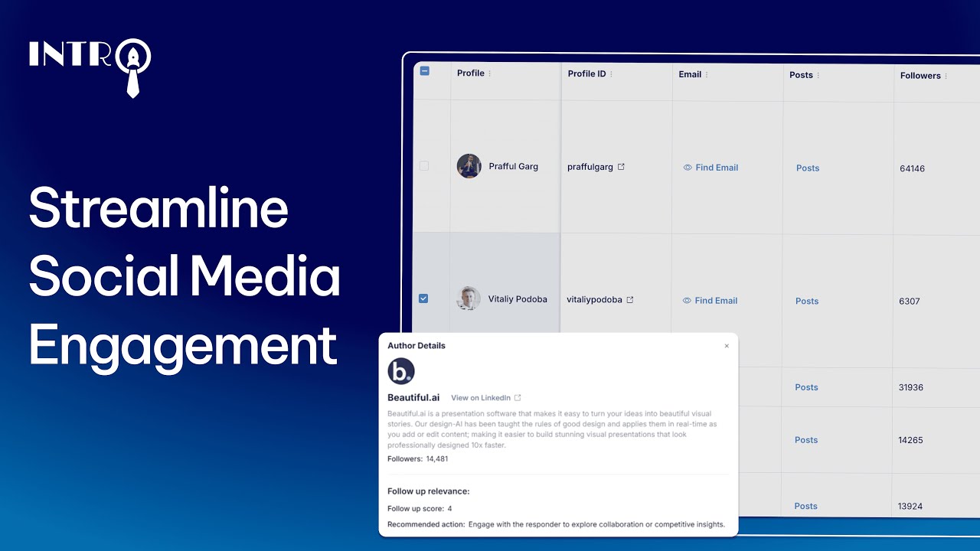Click the Followers column header
980x551 pixels.
pos(920,76)
